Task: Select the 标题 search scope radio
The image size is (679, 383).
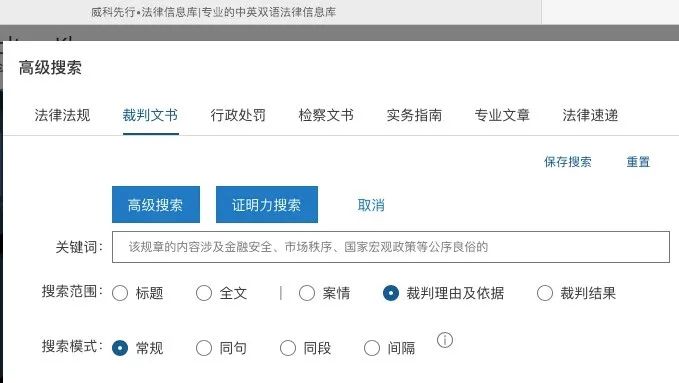Action: (x=120, y=293)
